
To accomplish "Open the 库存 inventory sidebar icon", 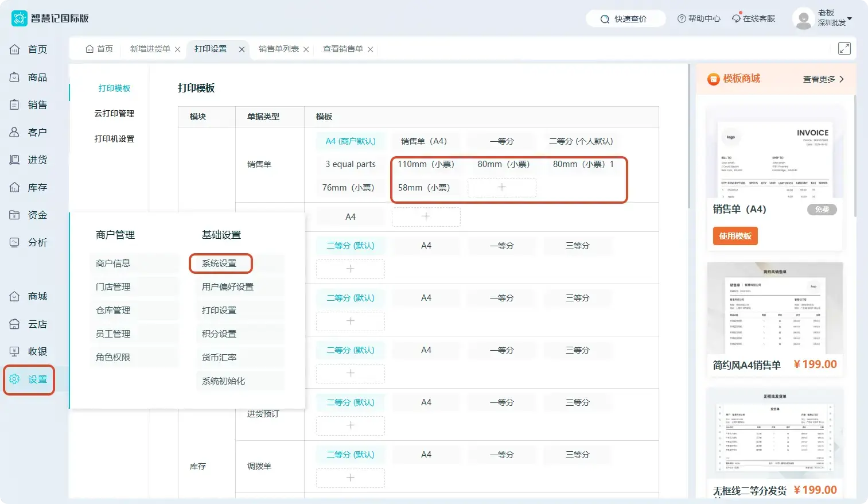I will [15, 187].
